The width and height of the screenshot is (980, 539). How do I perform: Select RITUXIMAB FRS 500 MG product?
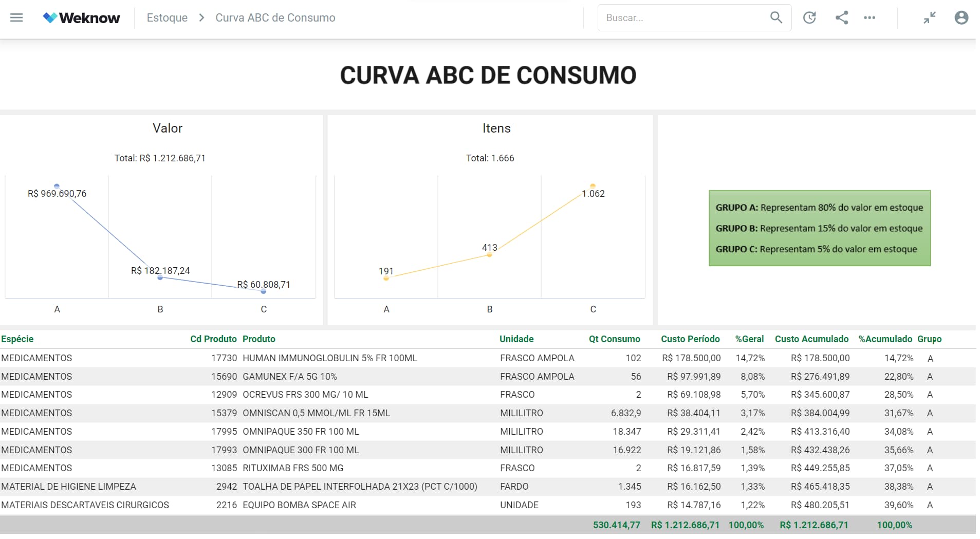[293, 468]
